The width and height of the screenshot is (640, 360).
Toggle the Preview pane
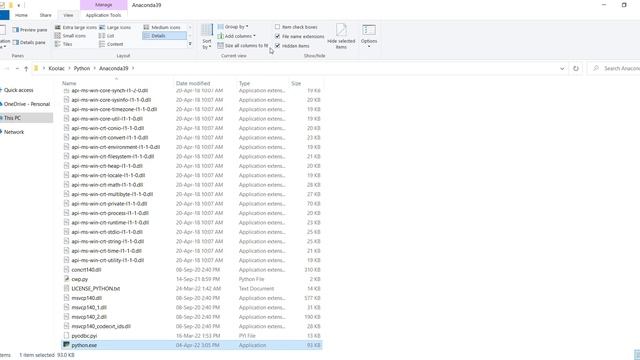coord(30,30)
